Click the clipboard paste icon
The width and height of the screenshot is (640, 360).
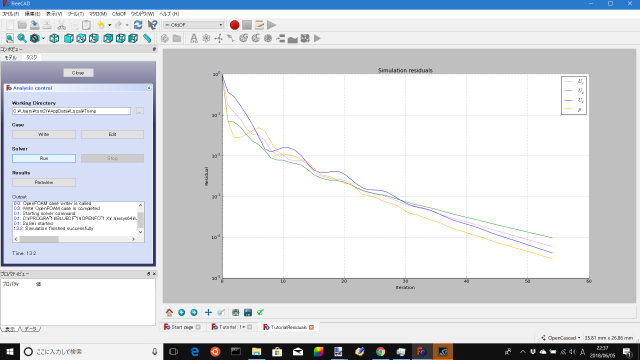coord(87,25)
